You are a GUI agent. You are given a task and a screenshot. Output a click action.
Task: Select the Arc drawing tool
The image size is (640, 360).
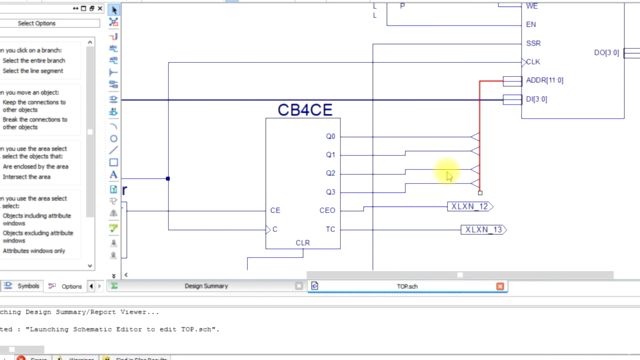[x=114, y=126]
